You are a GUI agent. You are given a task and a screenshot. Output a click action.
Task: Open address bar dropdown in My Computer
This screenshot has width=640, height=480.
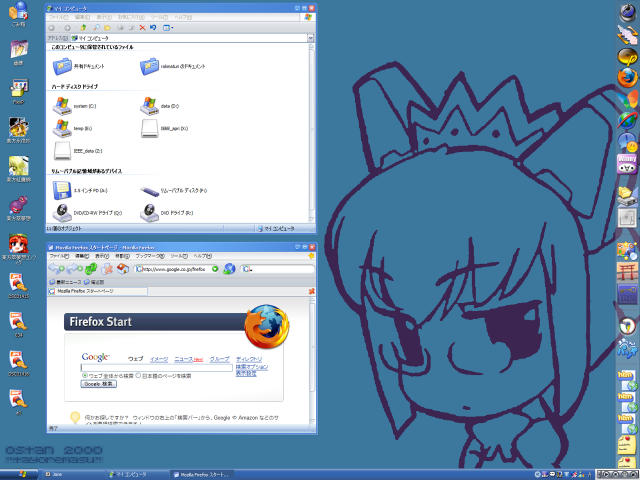(x=311, y=38)
